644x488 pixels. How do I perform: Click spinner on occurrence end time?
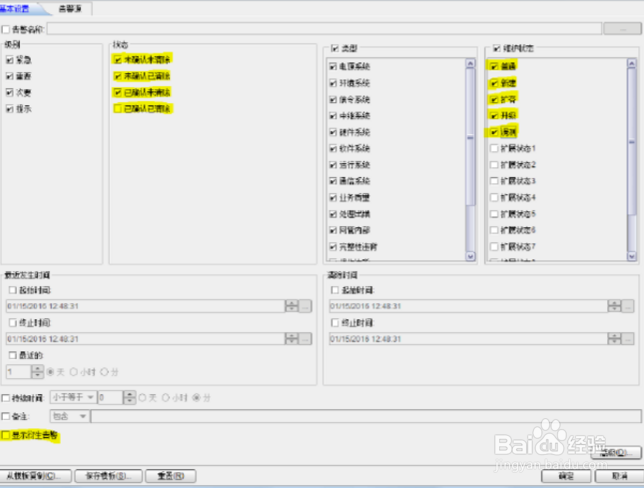(292, 338)
